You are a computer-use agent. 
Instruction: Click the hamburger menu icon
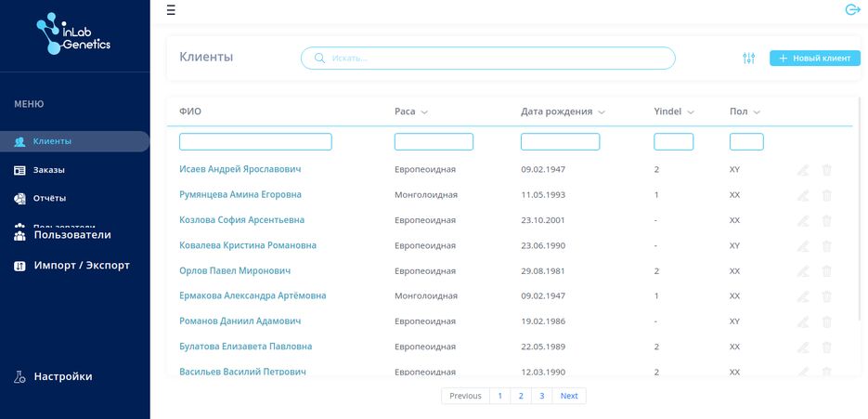(170, 10)
